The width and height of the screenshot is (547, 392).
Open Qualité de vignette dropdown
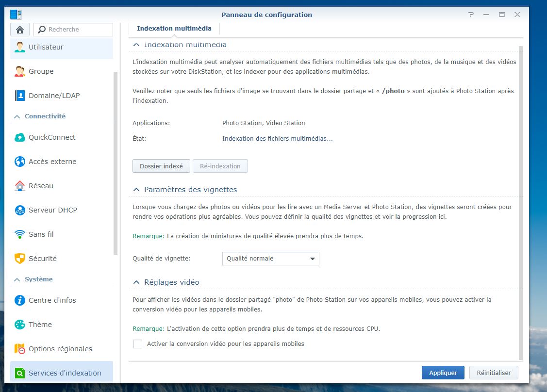click(x=271, y=259)
